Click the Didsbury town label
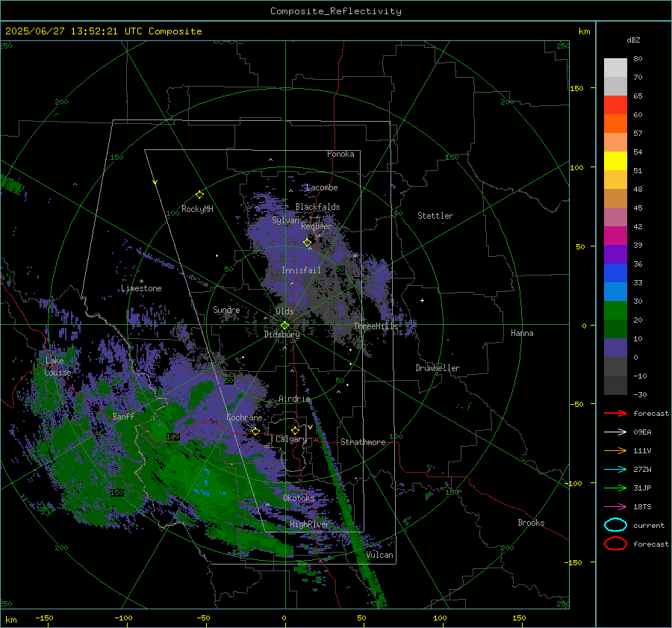Screen dimensions: 672x628 [x=281, y=335]
